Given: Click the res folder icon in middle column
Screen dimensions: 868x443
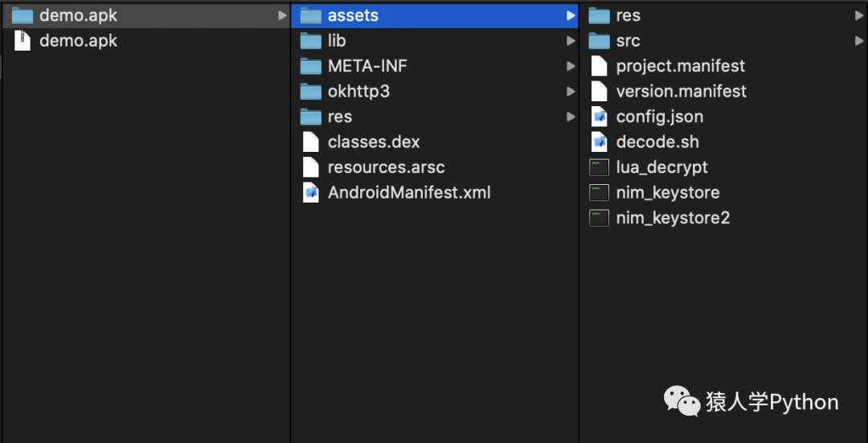Looking at the screenshot, I should pos(311,117).
